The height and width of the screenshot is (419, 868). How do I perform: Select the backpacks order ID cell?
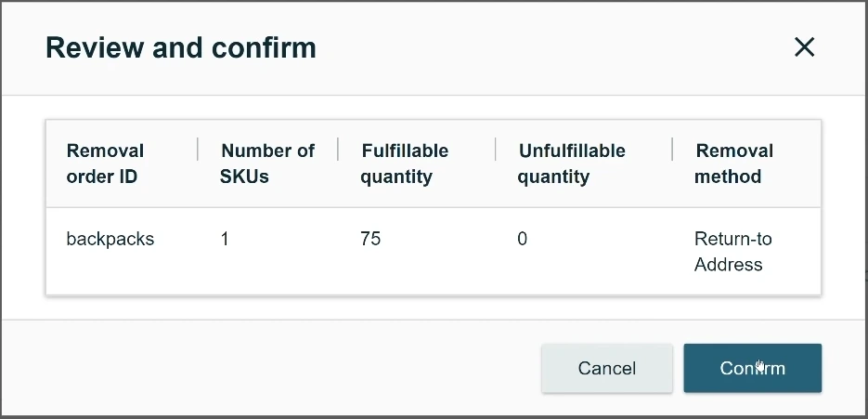110,239
